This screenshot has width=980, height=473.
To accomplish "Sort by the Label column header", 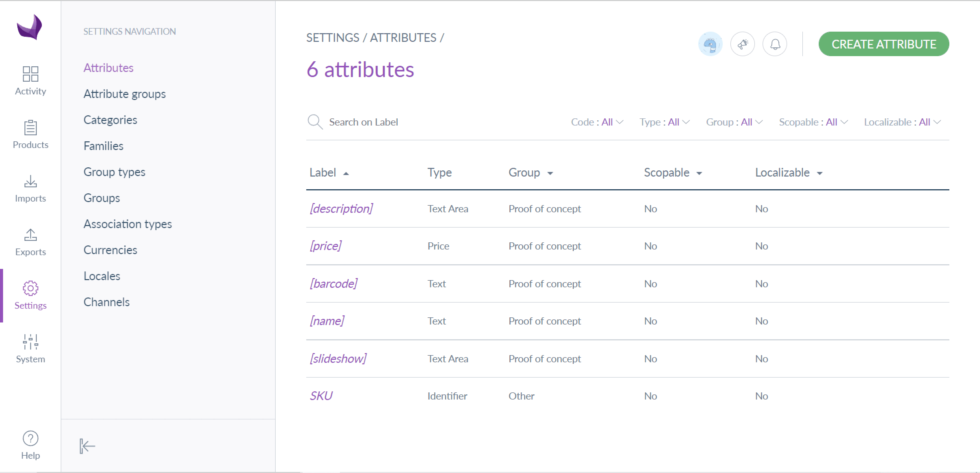I will coord(329,173).
